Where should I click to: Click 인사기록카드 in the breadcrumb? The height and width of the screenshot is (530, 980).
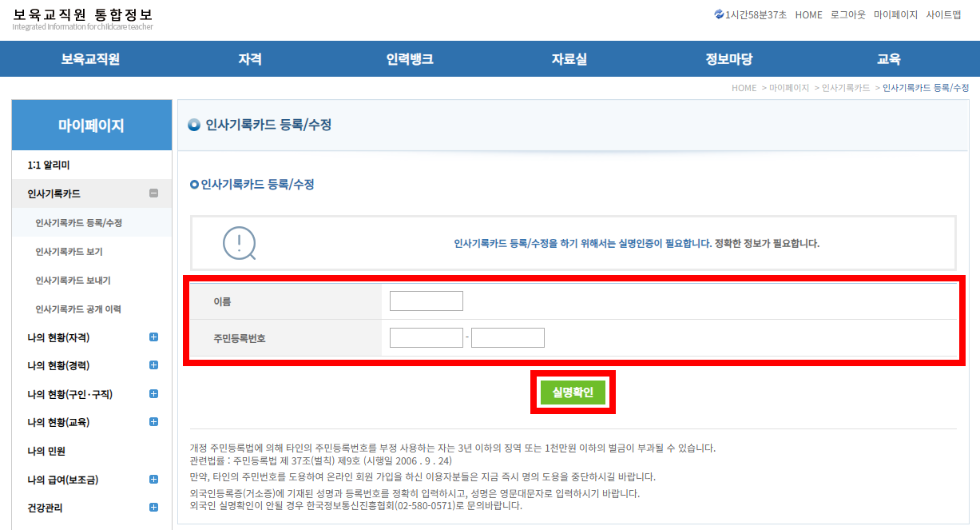[x=846, y=88]
